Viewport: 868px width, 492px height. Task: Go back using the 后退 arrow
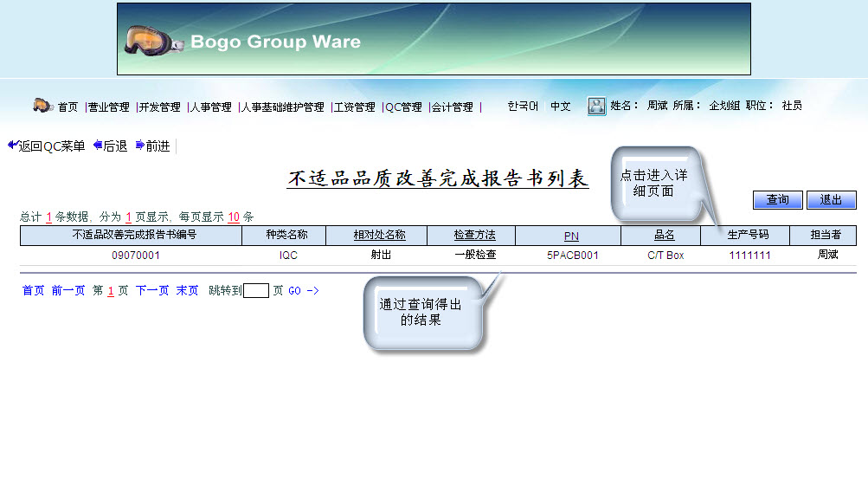tap(98, 146)
